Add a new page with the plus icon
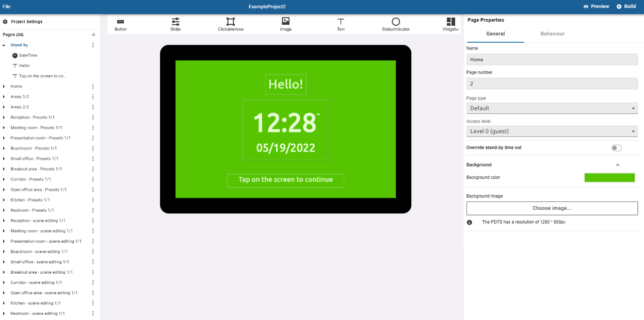 click(93, 35)
